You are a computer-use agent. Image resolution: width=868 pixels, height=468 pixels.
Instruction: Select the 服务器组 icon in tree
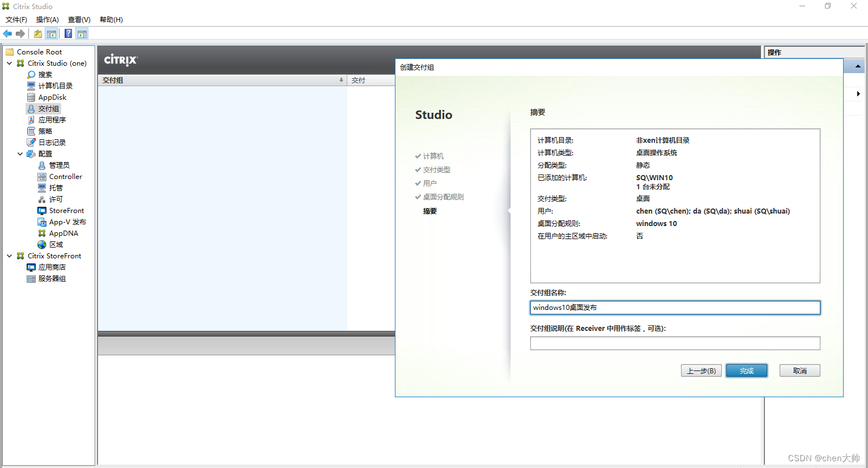tap(31, 279)
